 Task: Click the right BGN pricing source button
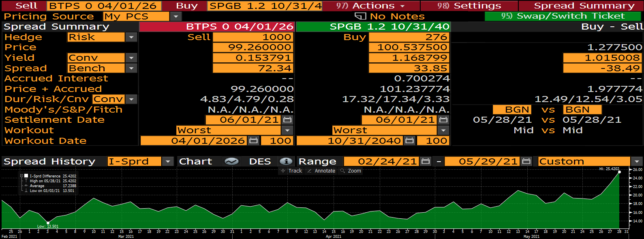click(x=582, y=110)
